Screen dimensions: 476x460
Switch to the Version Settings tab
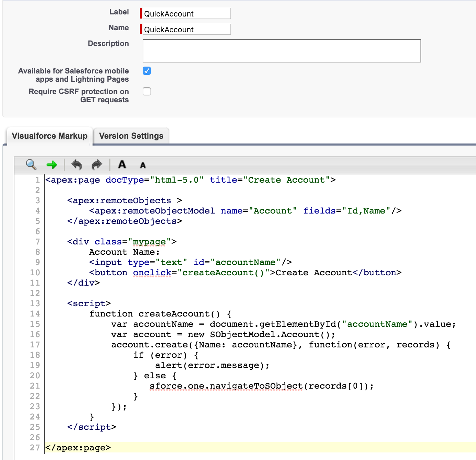click(131, 136)
